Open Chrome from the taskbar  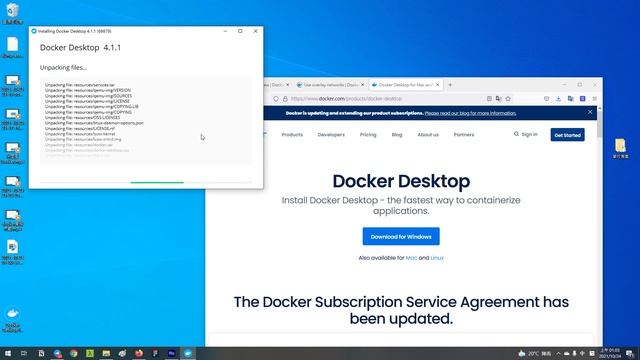point(73,353)
